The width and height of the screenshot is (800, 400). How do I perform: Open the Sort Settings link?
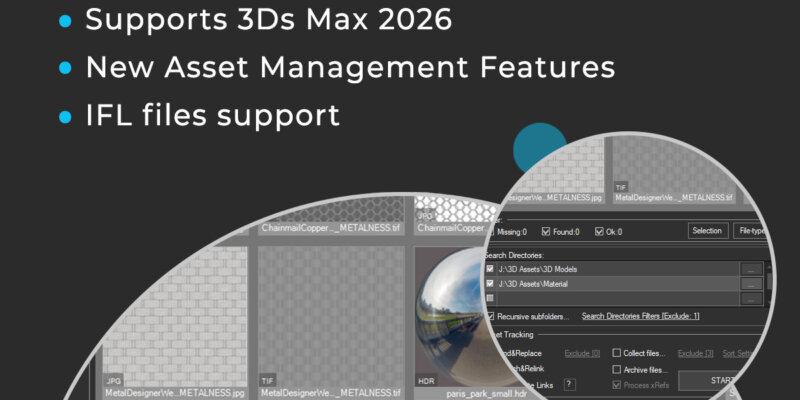tap(738, 353)
